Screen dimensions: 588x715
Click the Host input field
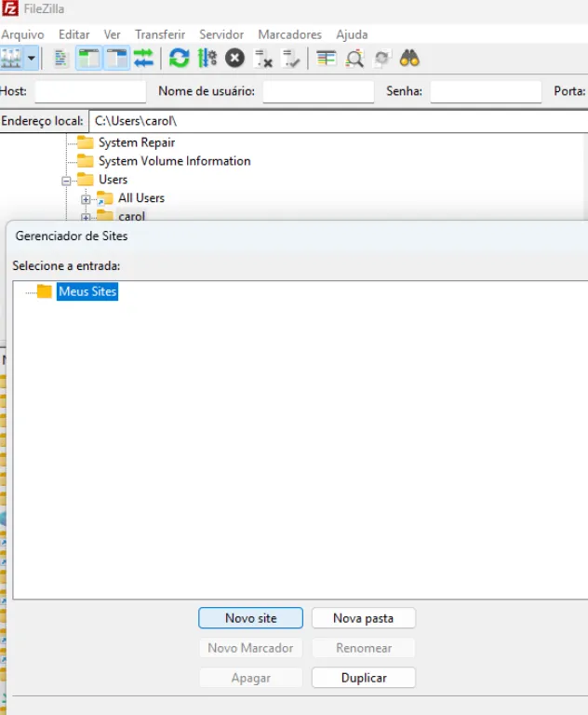coord(90,91)
